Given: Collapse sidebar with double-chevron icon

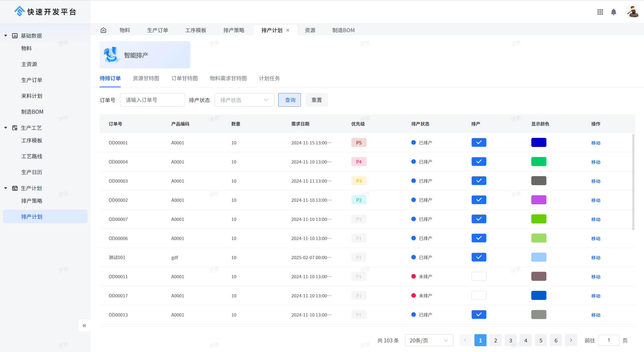Looking at the screenshot, I should tap(84, 326).
